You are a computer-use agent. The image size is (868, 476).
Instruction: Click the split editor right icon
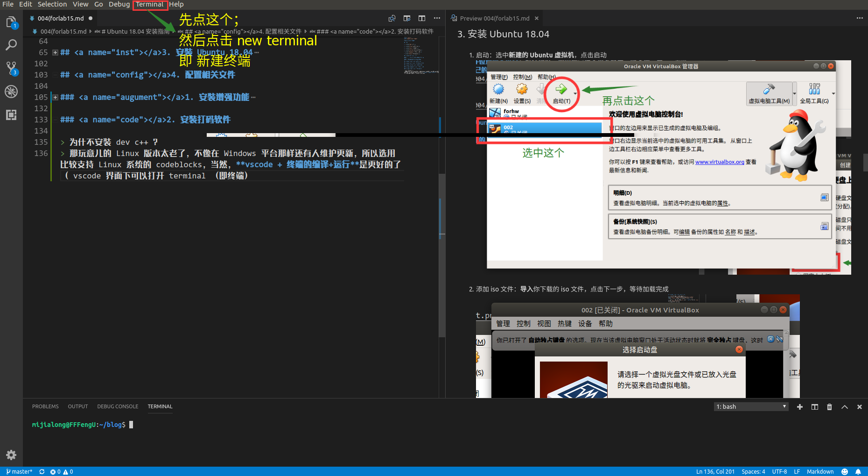(x=422, y=18)
